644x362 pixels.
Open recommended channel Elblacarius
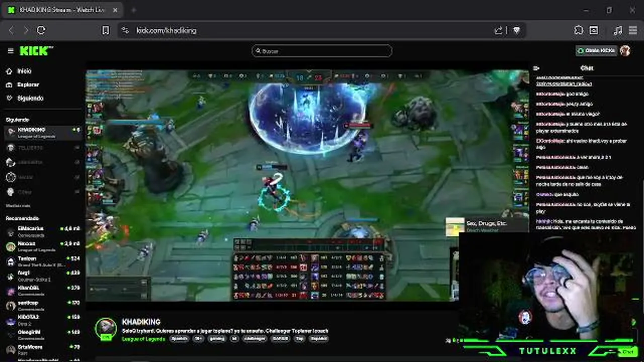[42, 231]
